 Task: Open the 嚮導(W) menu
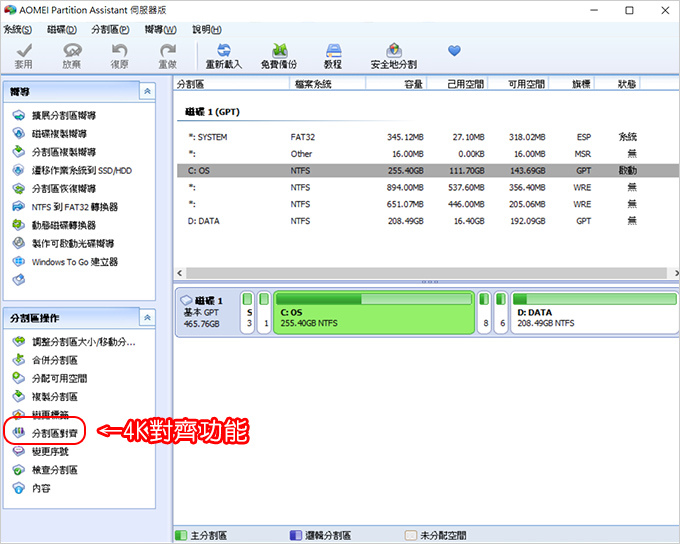click(160, 29)
